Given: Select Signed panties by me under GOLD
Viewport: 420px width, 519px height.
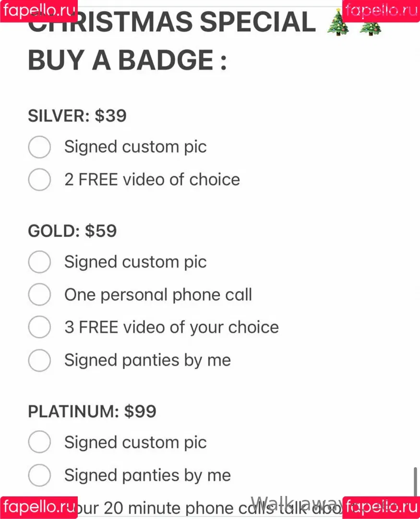Looking at the screenshot, I should click(39, 360).
